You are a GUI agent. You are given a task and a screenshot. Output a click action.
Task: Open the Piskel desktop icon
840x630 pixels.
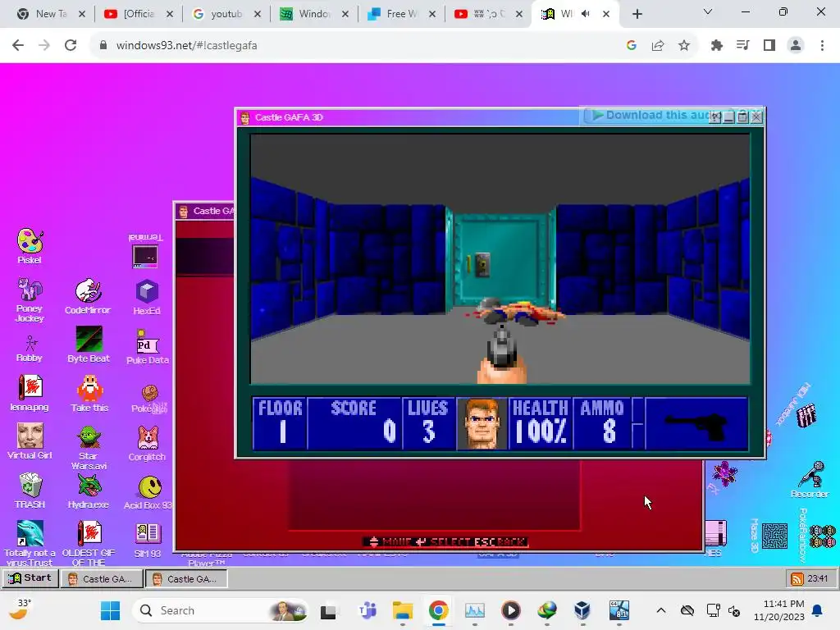30,246
